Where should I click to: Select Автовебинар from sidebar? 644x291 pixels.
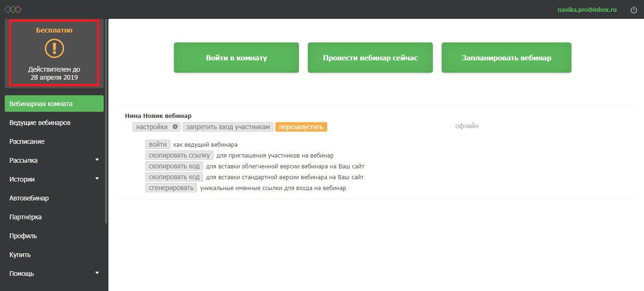click(29, 198)
